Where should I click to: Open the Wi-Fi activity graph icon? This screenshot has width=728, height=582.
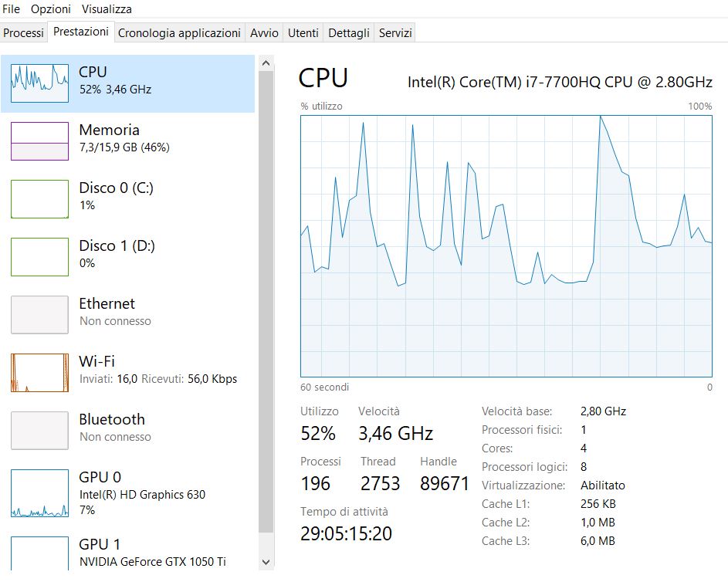[x=39, y=373]
